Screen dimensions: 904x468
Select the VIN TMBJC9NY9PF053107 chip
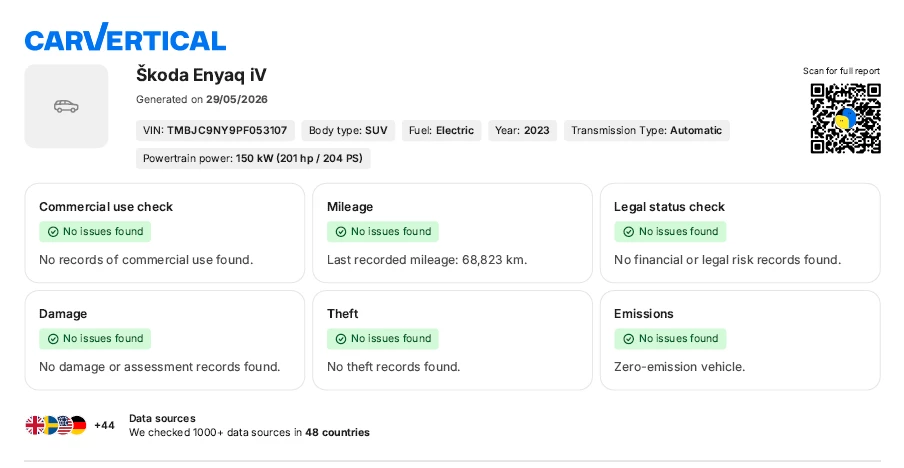tap(215, 130)
